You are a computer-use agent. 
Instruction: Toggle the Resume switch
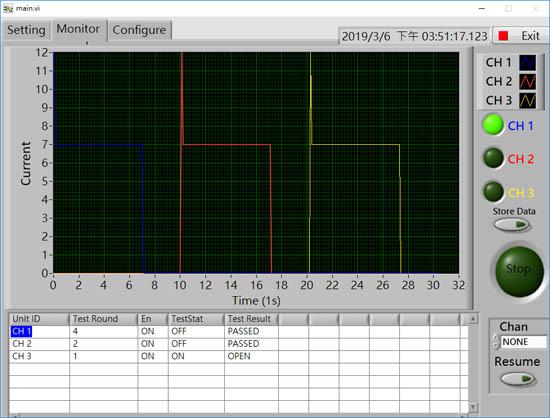click(x=517, y=379)
